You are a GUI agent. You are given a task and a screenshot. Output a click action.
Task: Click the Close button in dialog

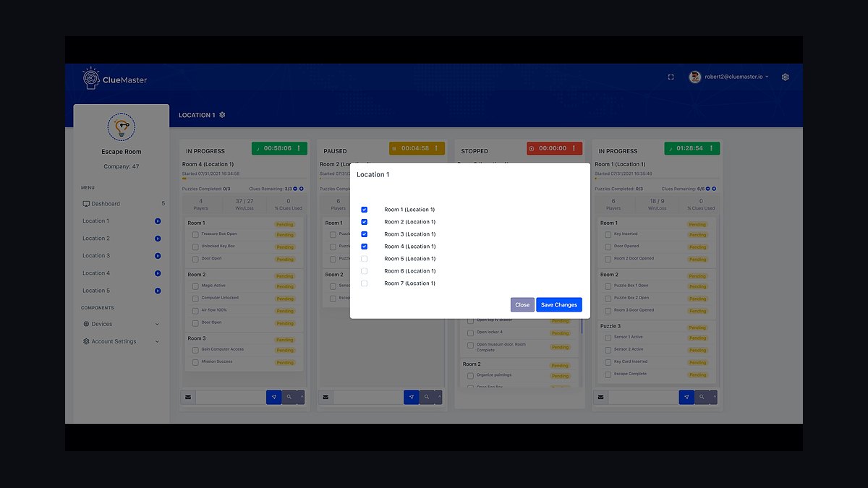pos(522,305)
